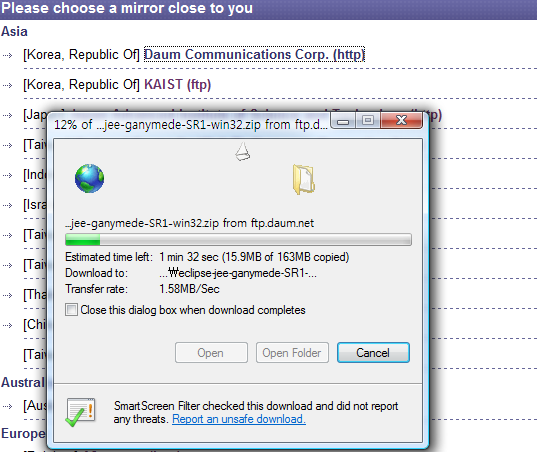Screen dimensions: 537x452
Task: Maximize the download dialog window
Action: tap(368, 121)
